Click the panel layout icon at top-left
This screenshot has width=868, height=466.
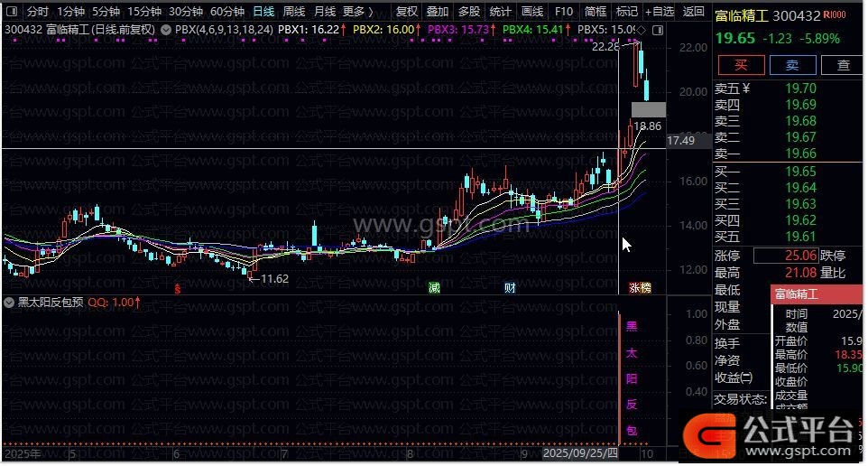11,12
